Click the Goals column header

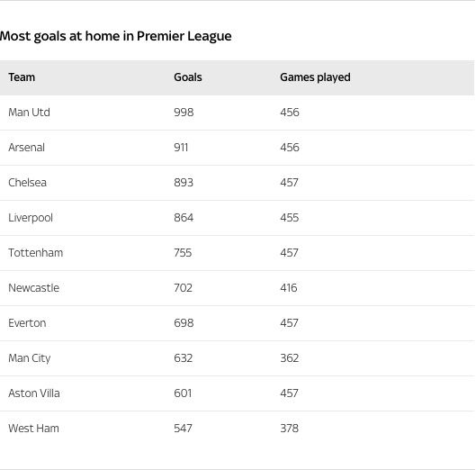pos(187,77)
